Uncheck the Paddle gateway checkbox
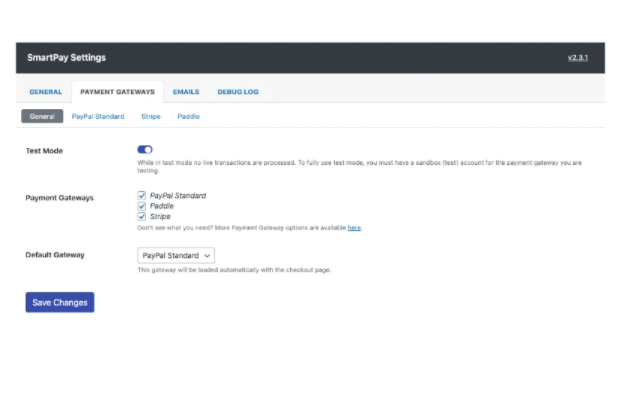Viewport: 619px width, 394px height. coord(141,206)
